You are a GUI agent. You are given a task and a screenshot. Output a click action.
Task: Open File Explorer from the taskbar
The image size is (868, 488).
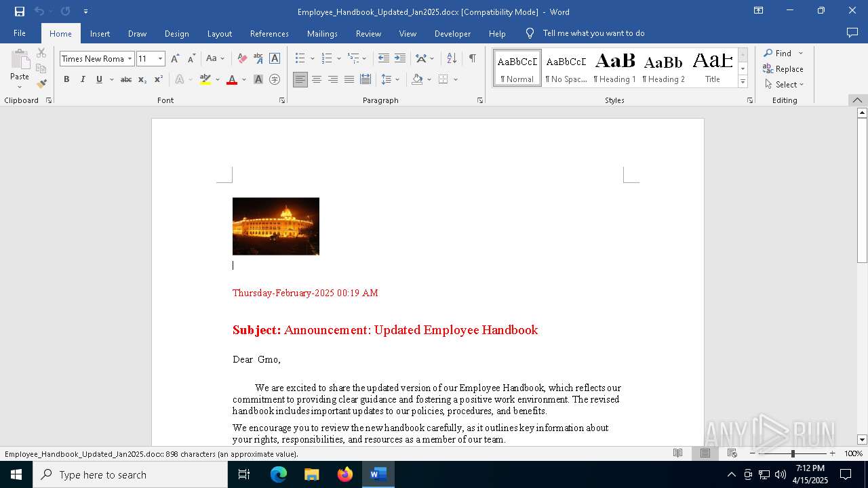point(312,474)
